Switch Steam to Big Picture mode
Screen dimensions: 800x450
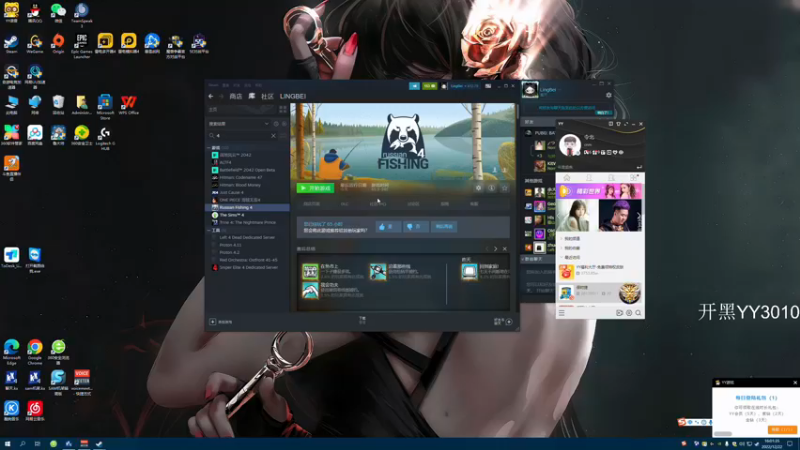click(x=488, y=86)
